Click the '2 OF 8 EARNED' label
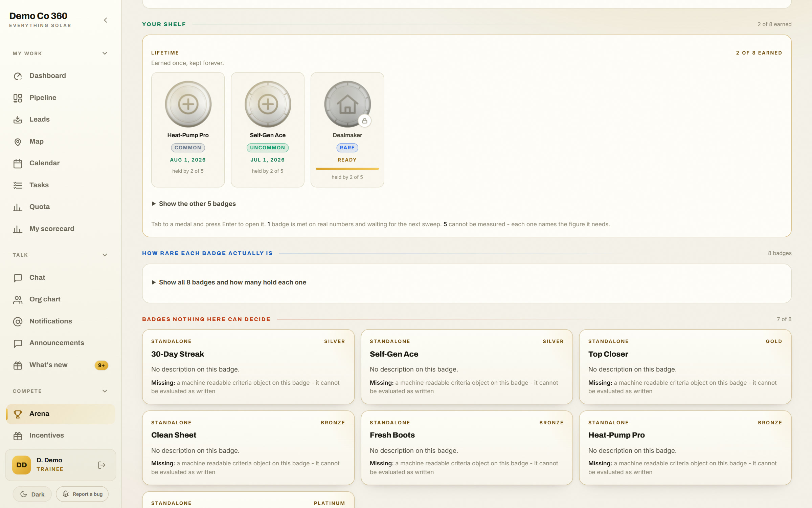The width and height of the screenshot is (812, 508). click(759, 53)
